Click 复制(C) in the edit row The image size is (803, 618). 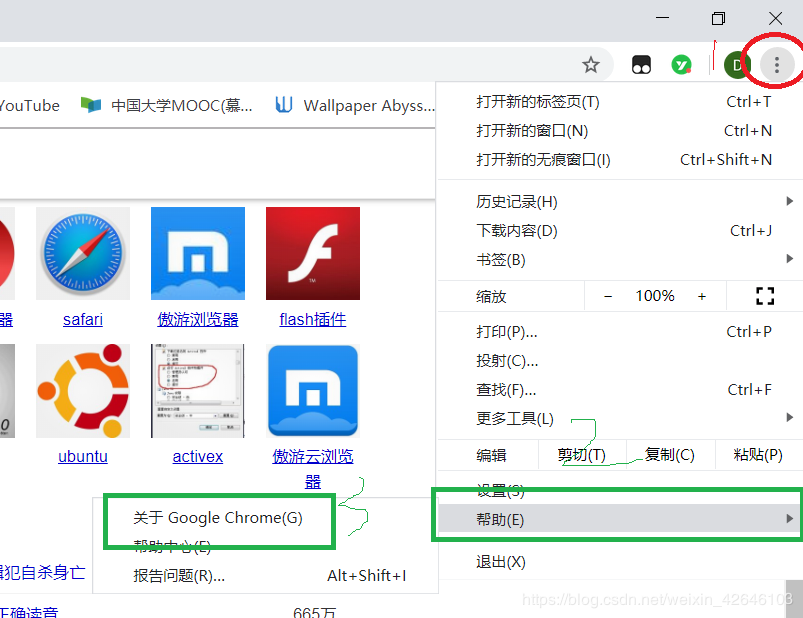(670, 455)
